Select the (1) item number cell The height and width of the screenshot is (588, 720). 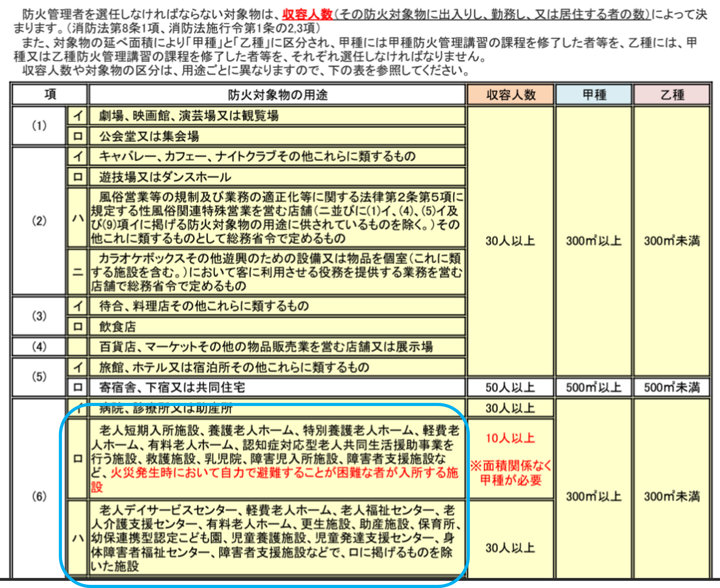point(39,126)
